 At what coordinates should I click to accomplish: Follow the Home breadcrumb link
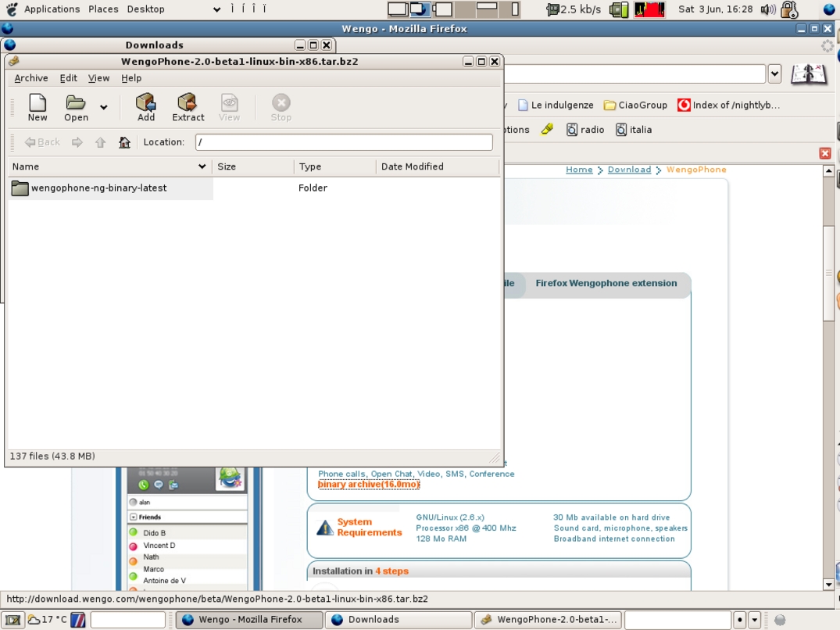point(579,170)
